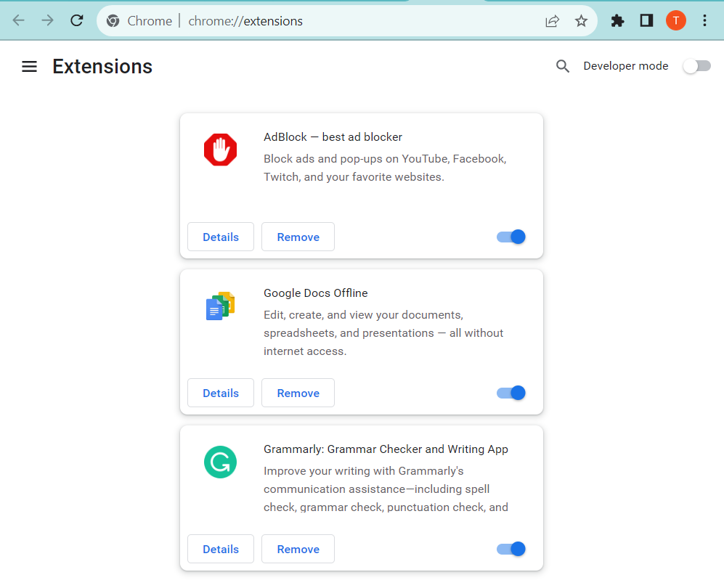
Task: Open Details for AdBlock extension
Action: click(221, 237)
